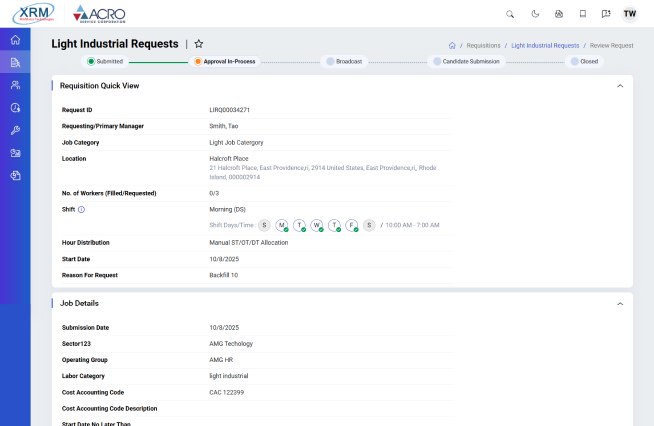The image size is (654, 426).
Task: Click the wrench tools icon in sidebar
Action: point(15,130)
